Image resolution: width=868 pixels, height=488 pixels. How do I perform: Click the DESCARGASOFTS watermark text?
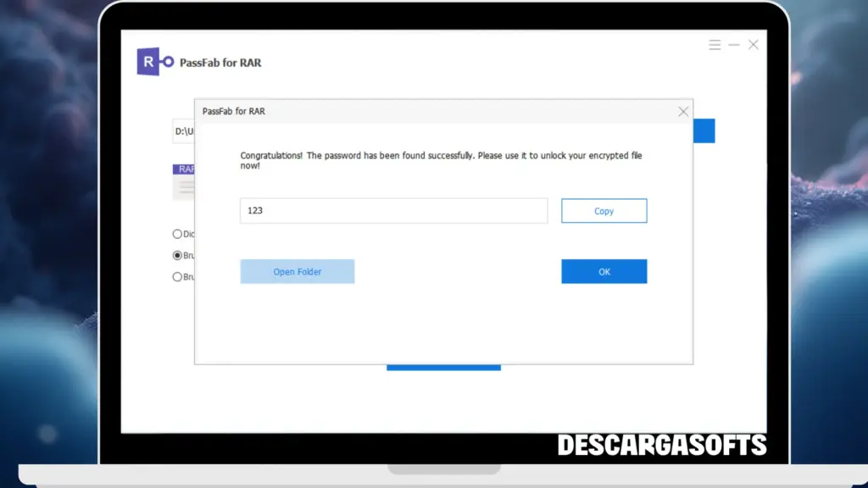coord(662,446)
